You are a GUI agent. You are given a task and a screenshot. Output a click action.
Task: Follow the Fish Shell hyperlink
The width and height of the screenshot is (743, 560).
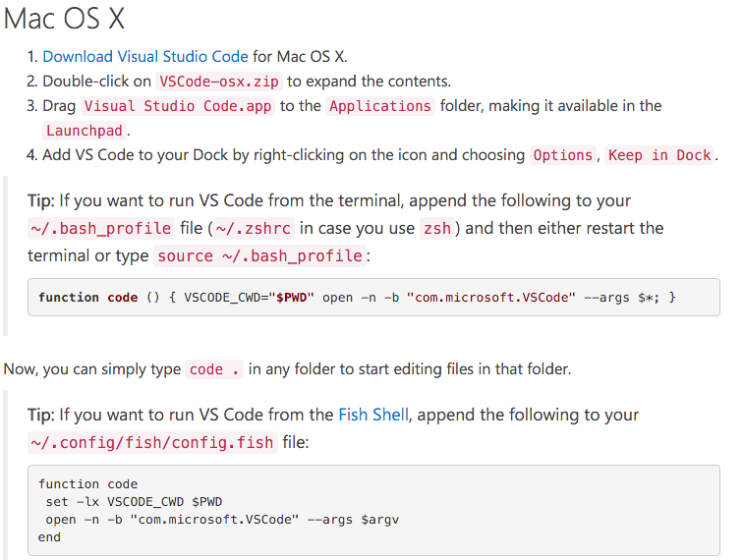click(x=373, y=415)
